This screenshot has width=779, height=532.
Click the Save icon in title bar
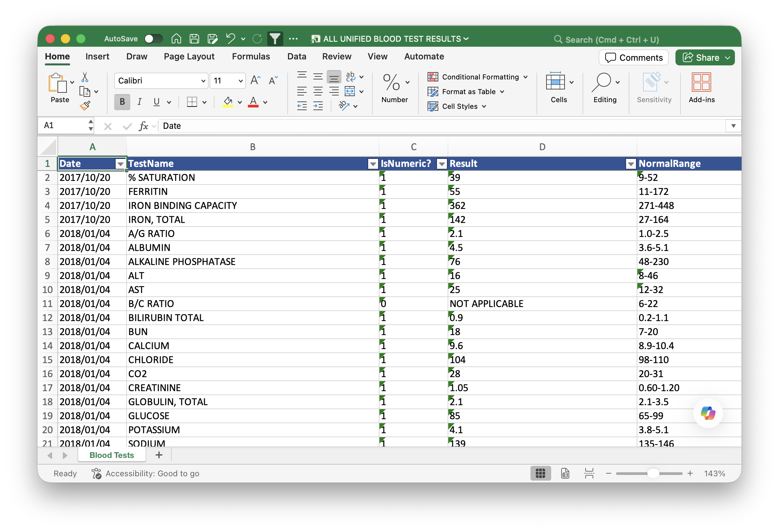(194, 39)
